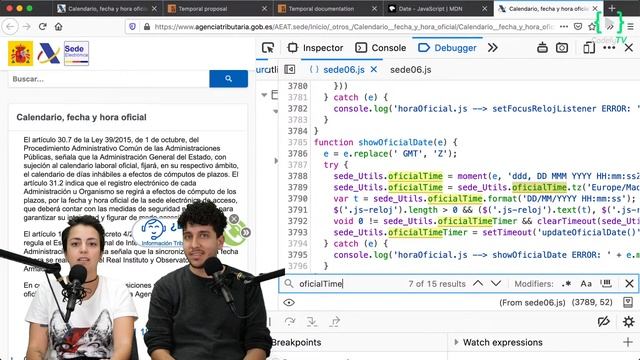The image size is (640, 360).
Task: Switch to the Inspector panel
Action: [x=315, y=48]
